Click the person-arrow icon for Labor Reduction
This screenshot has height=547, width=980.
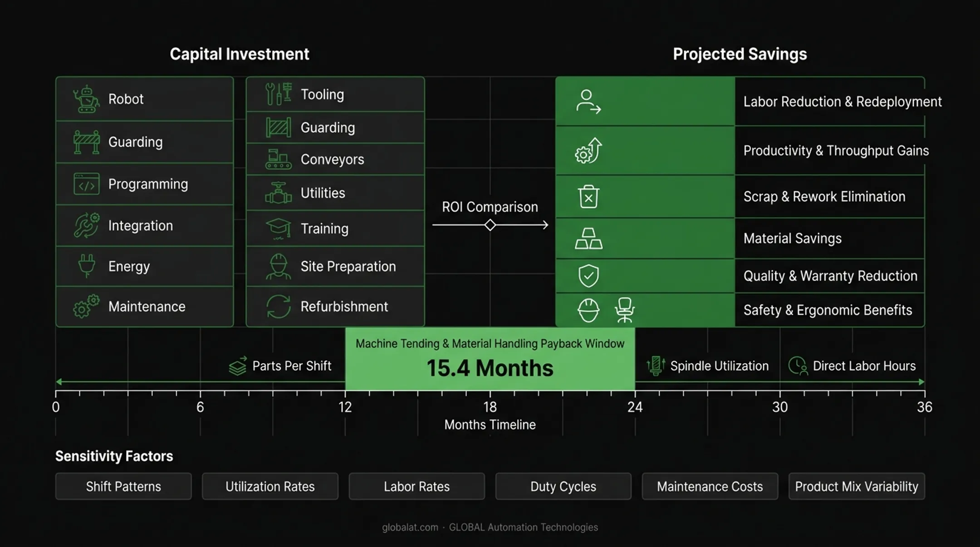pos(588,102)
